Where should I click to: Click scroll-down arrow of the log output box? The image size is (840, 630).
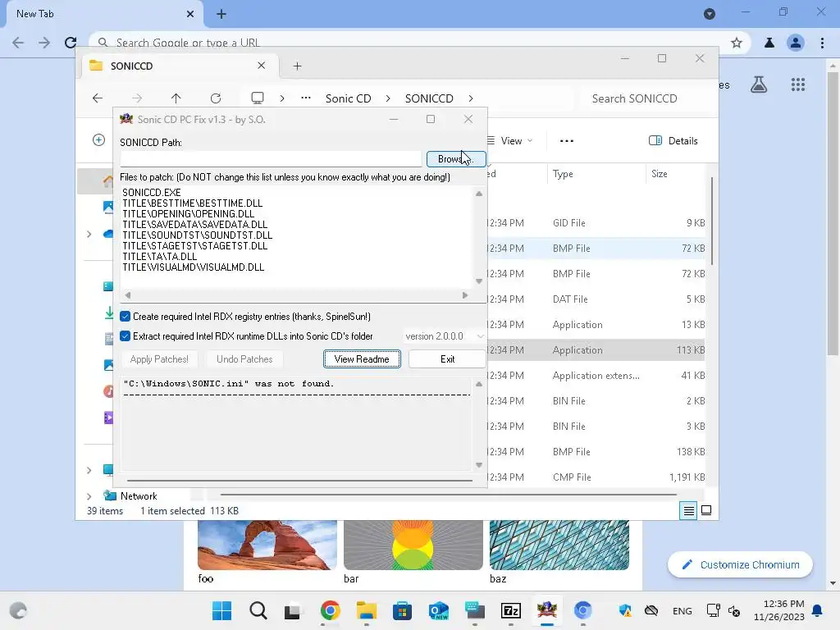click(479, 465)
